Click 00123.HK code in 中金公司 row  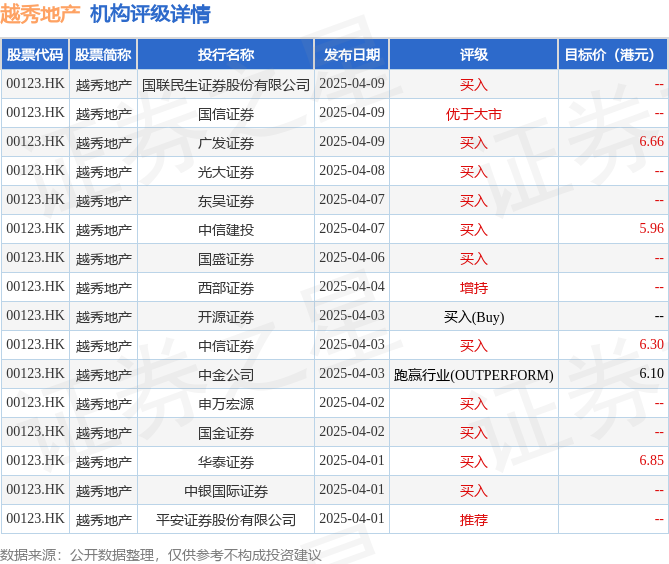coord(35,373)
